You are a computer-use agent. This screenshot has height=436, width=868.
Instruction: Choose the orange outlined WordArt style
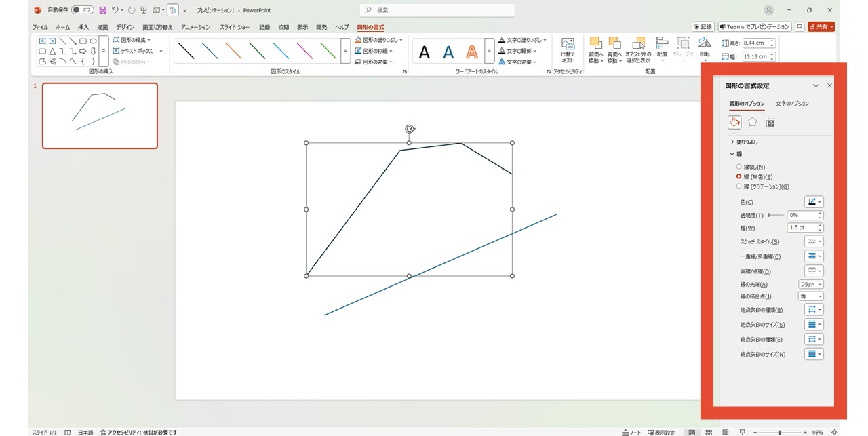click(x=472, y=52)
